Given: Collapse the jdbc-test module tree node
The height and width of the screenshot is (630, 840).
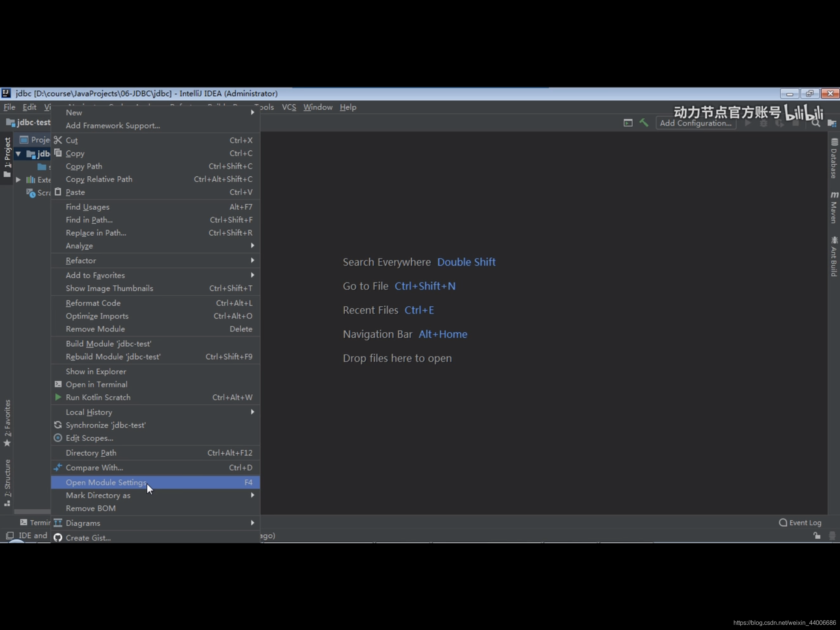Looking at the screenshot, I should [x=18, y=154].
